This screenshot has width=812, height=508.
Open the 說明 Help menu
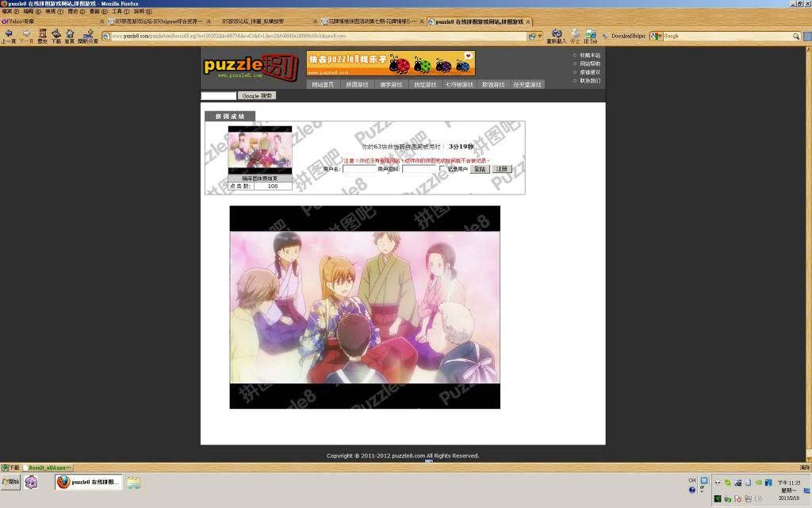coord(143,11)
